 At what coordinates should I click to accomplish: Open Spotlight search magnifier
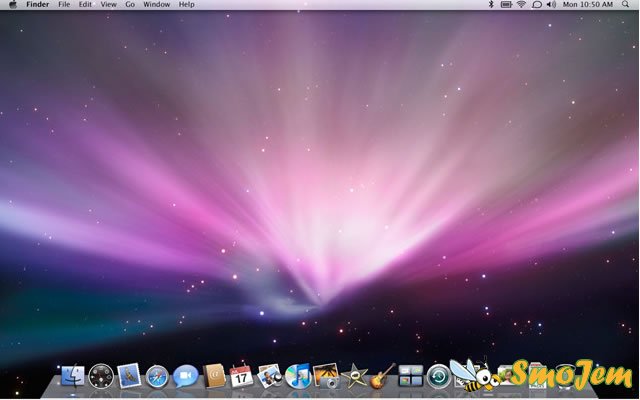pyautogui.click(x=625, y=4)
